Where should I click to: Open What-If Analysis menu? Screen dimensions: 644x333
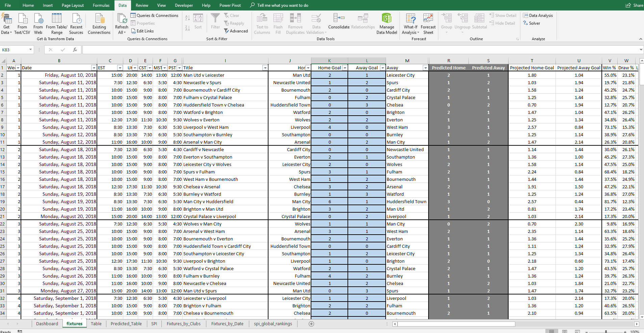[x=410, y=24]
